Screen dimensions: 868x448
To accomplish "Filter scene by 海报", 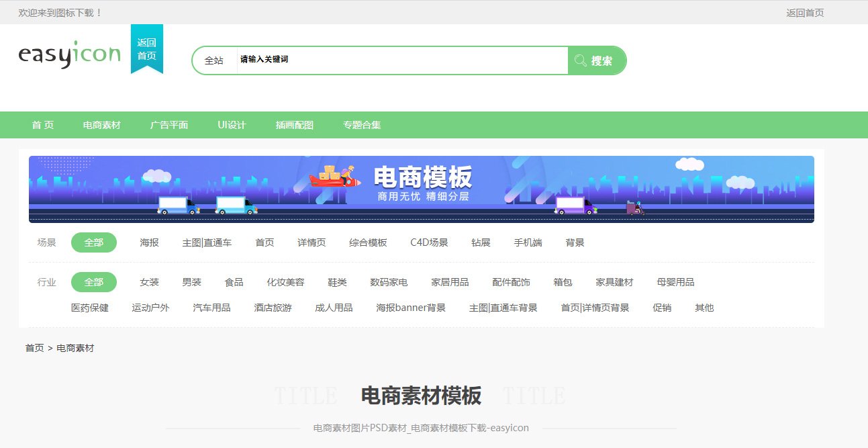I will pos(150,242).
